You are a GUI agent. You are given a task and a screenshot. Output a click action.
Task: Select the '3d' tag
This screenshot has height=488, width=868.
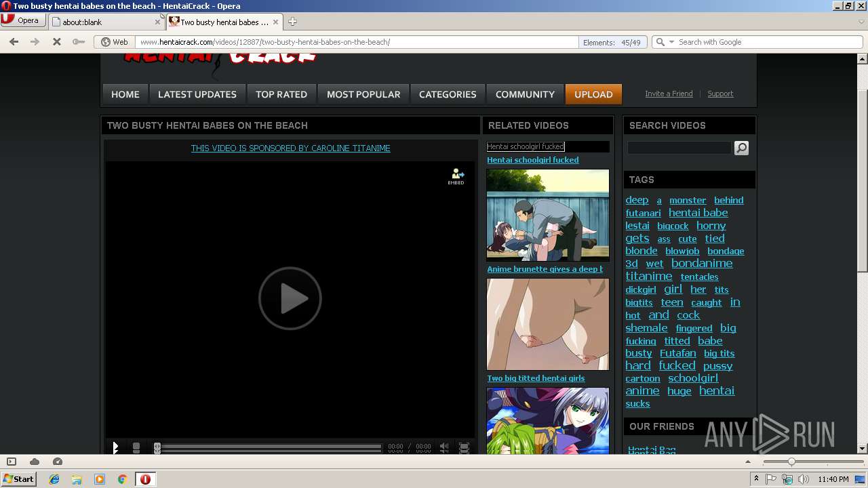click(x=631, y=264)
